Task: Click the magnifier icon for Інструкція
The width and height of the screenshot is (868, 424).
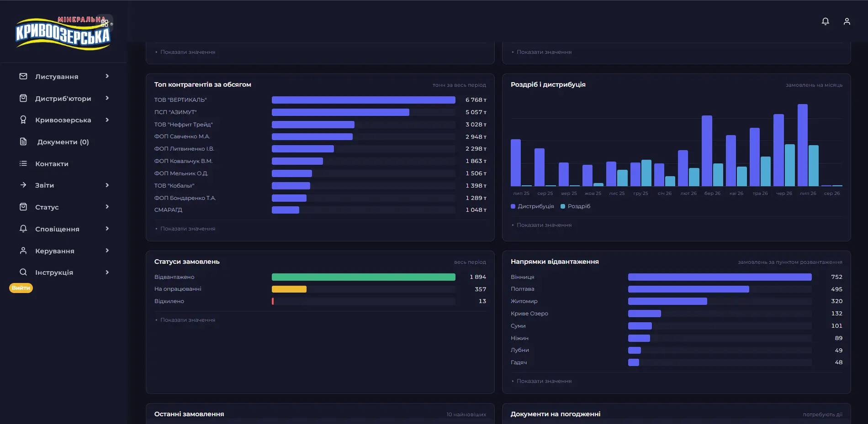Action: click(23, 272)
